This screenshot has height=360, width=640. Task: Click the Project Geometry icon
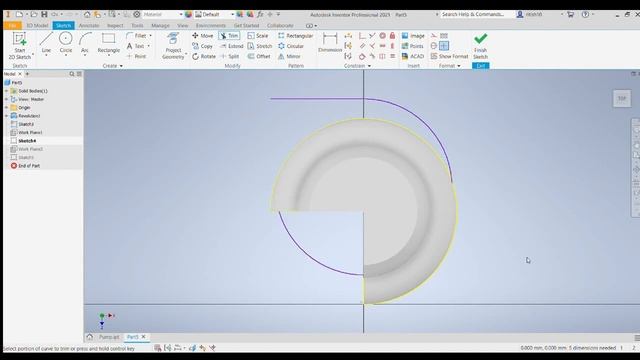tap(173, 39)
